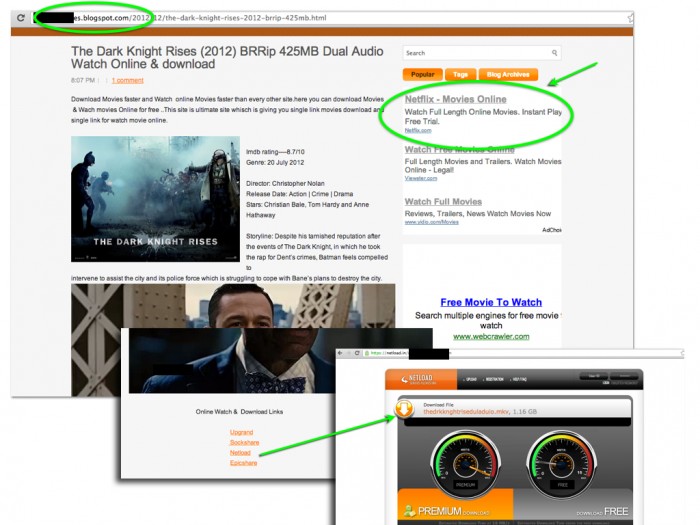This screenshot has width=700, height=525.
Task: Follow the Viewster.com ad URL
Action: coord(421,178)
